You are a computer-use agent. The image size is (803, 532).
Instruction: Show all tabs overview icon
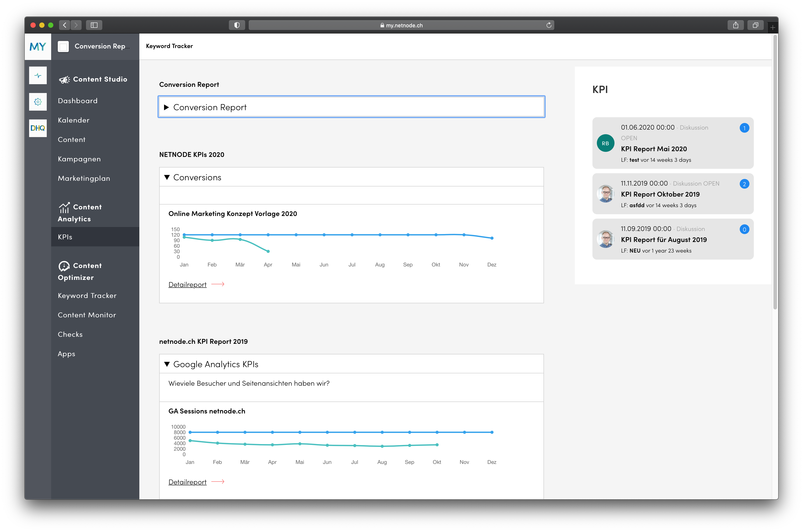pos(755,25)
